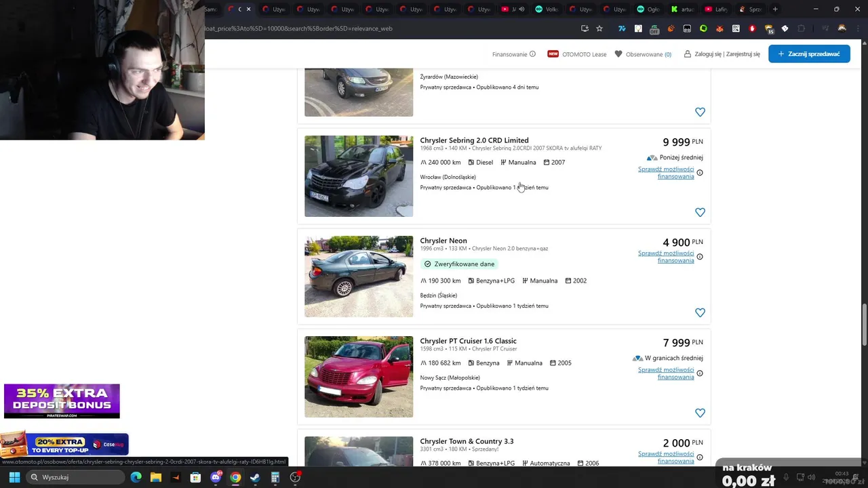The image size is (868, 488).
Task: Switch to the Ogło browser tab
Action: click(650, 9)
